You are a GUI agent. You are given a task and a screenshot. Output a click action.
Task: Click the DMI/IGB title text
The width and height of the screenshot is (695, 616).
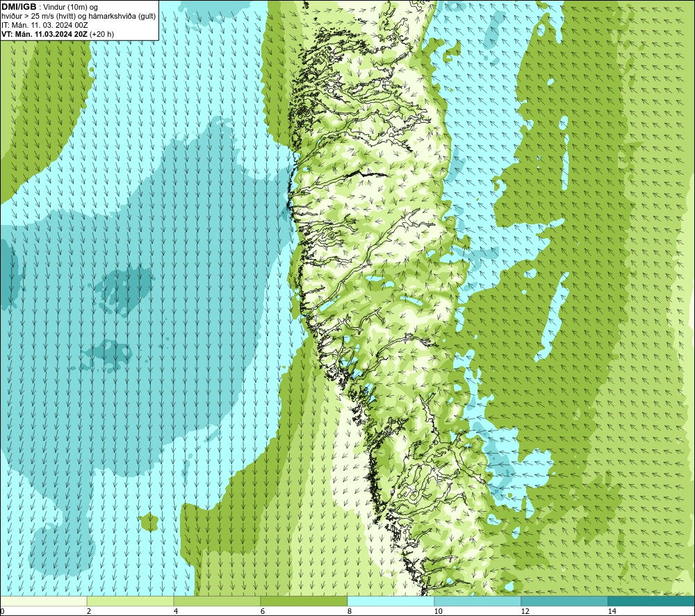click(19, 7)
